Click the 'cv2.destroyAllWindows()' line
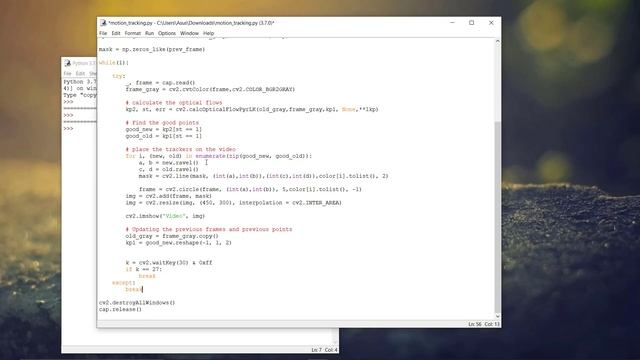The image size is (640, 360). (x=137, y=303)
